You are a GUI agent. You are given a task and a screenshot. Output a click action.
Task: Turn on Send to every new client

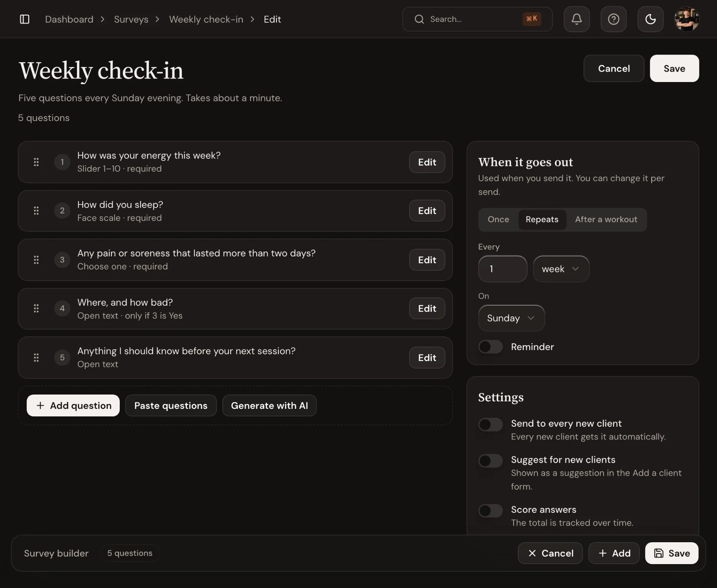coord(490,424)
